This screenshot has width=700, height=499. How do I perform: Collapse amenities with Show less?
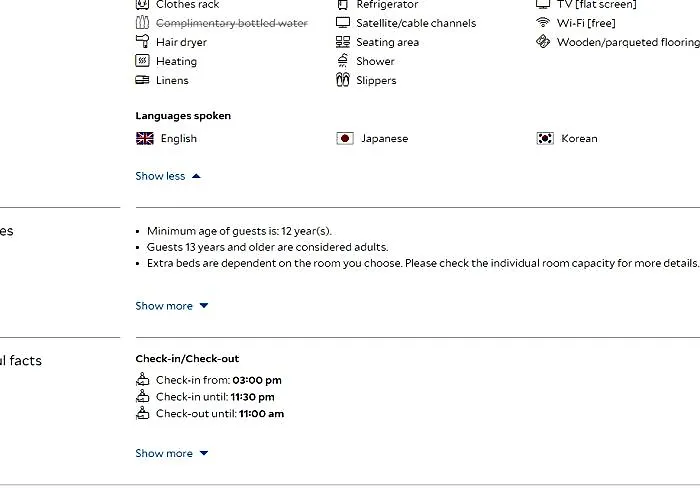[x=168, y=176]
